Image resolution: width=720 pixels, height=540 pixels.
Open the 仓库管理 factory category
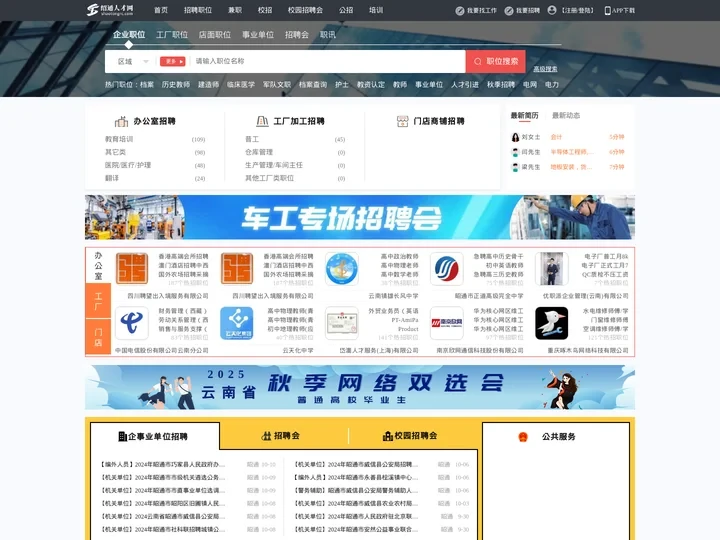(x=259, y=152)
